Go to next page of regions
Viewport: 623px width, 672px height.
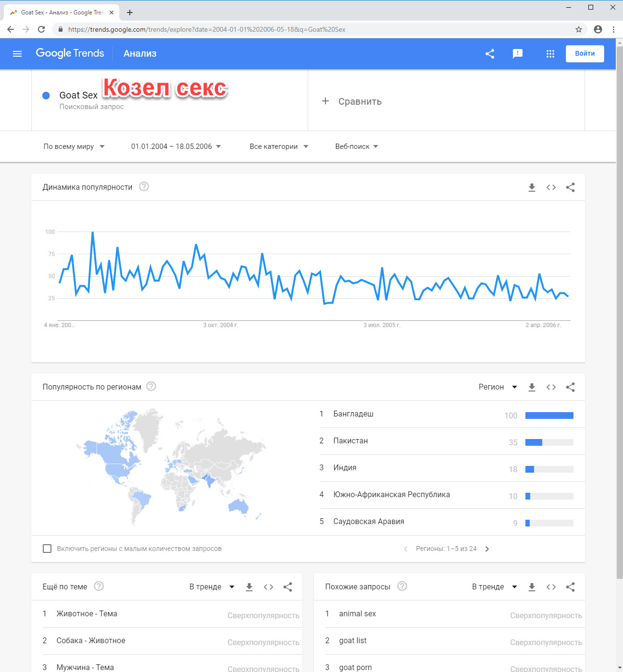point(487,549)
